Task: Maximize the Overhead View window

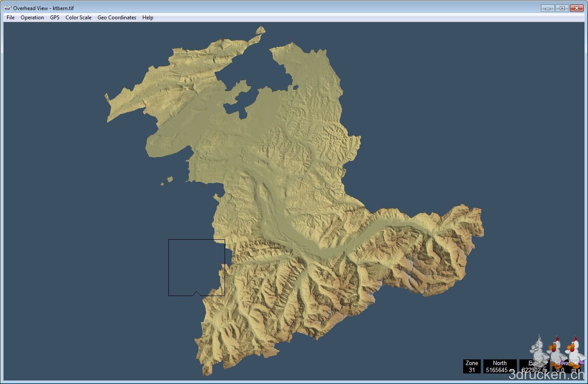Action: tap(562, 8)
